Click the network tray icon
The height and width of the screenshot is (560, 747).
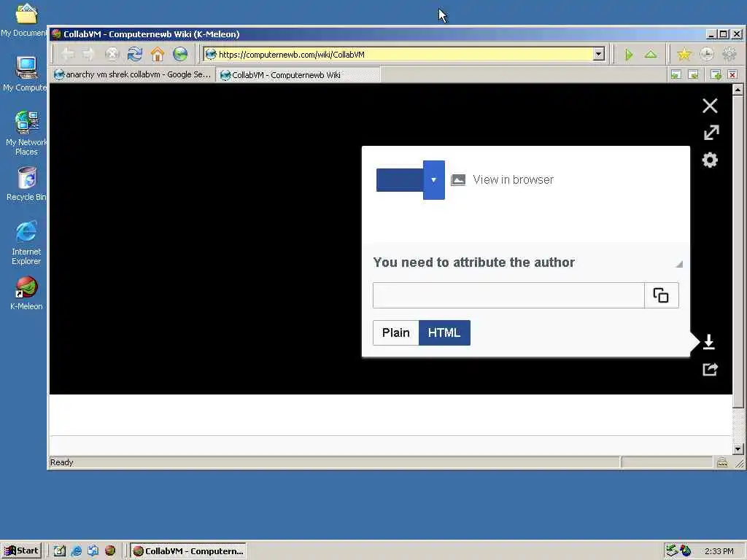[x=672, y=551]
